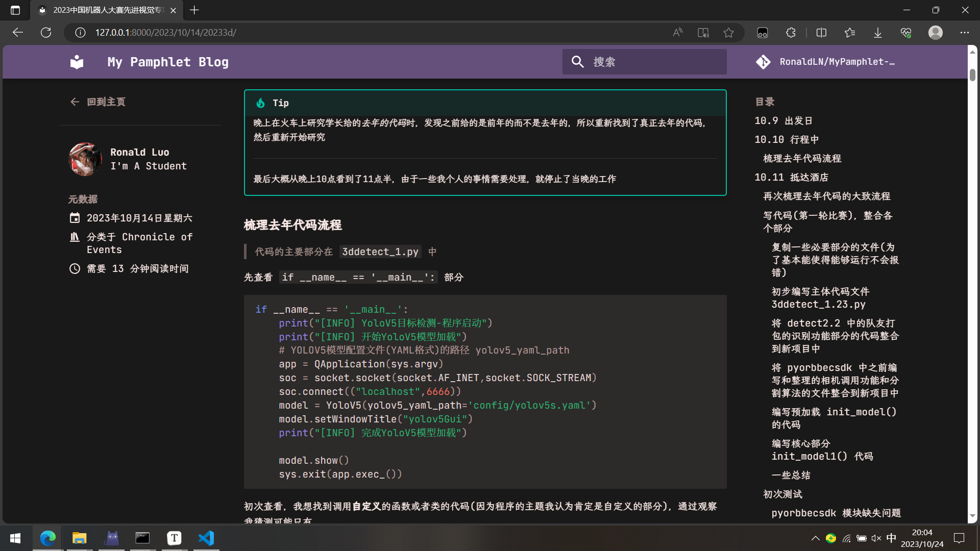Open the user profile avatar menu

[x=935, y=33]
